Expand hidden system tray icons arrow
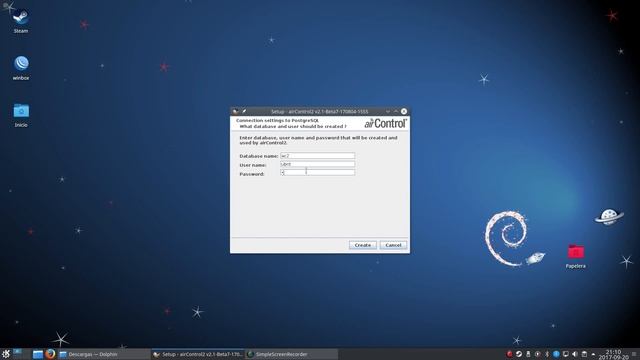640x360 pixels. pyautogui.click(x=593, y=354)
